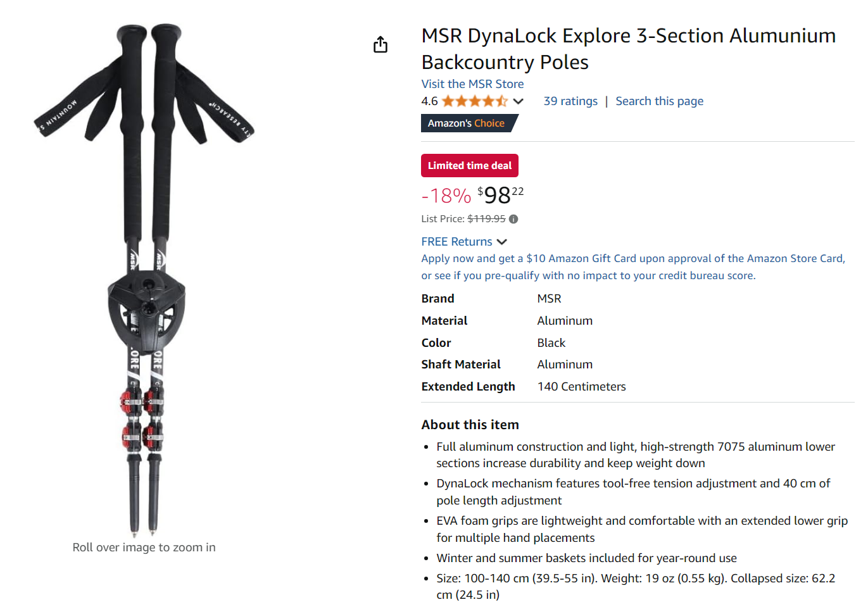Click the $98.22 deal price
This screenshot has width=868, height=614.
tap(501, 195)
